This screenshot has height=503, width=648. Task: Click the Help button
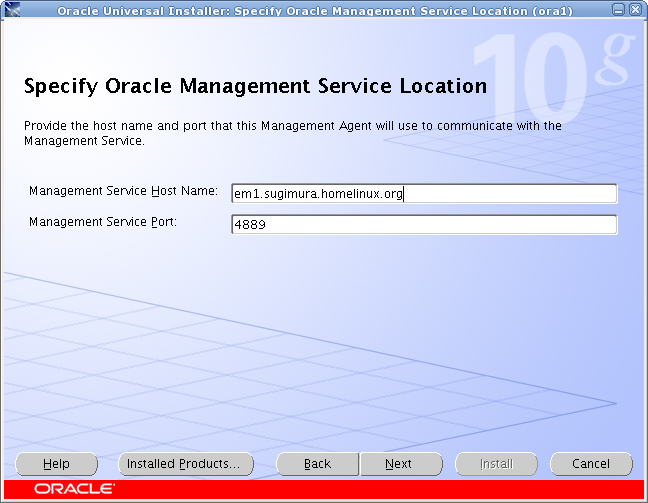click(x=57, y=464)
